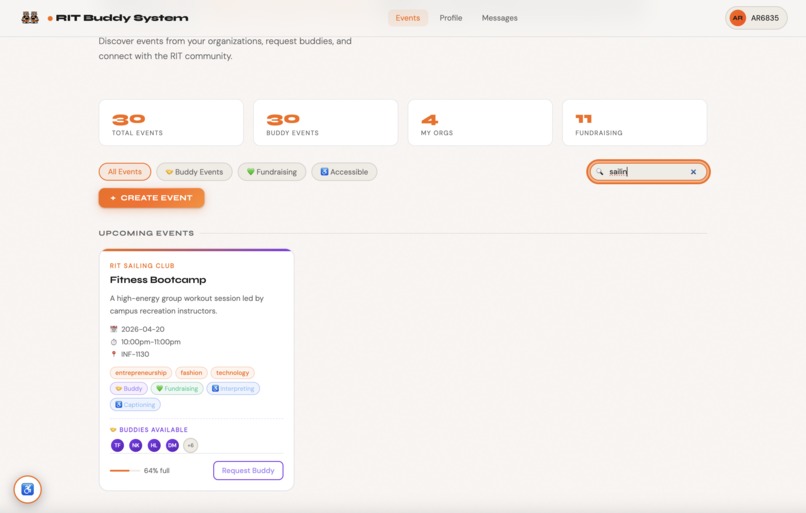Click the Total Events stat card
Screen dimensions: 806x513
[x=171, y=123]
